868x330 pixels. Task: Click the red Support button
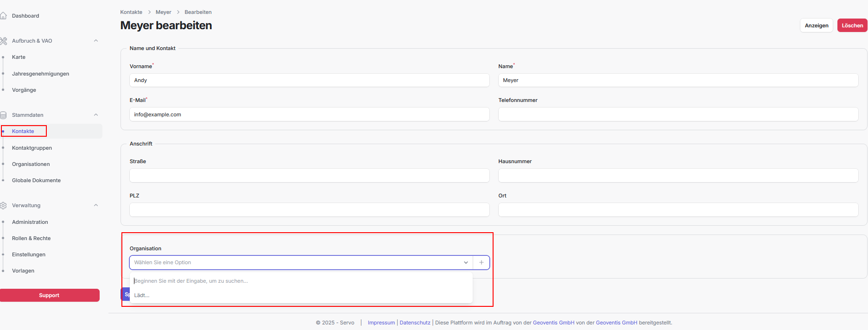49,295
